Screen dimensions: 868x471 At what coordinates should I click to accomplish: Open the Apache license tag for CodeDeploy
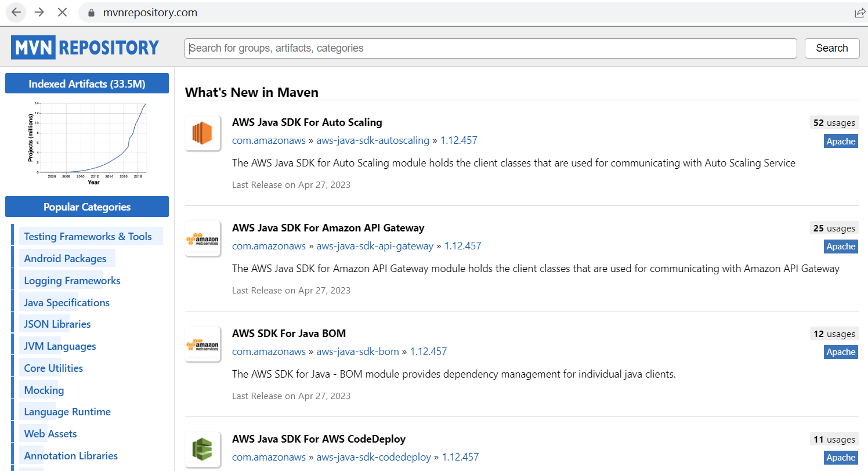pos(841,458)
